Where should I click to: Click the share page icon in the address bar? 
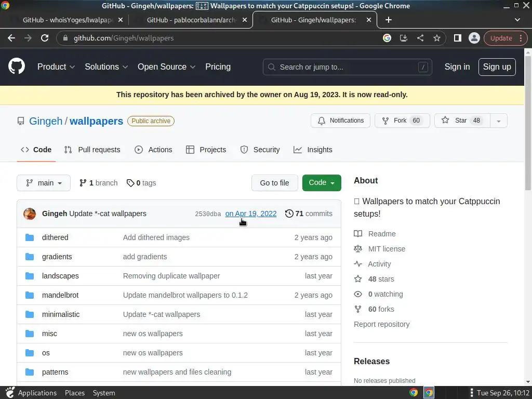pyautogui.click(x=420, y=38)
